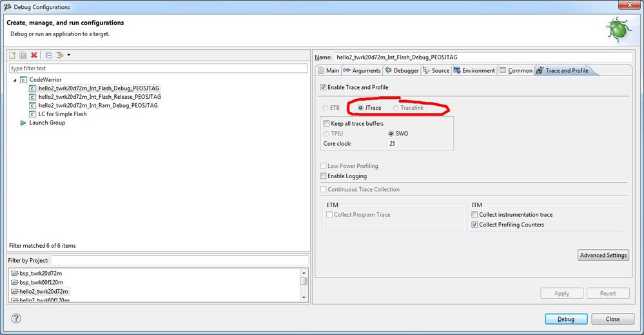Toggle Continuous Trace Collection checkbox
Viewport: 644px width, 335px height.
click(323, 190)
